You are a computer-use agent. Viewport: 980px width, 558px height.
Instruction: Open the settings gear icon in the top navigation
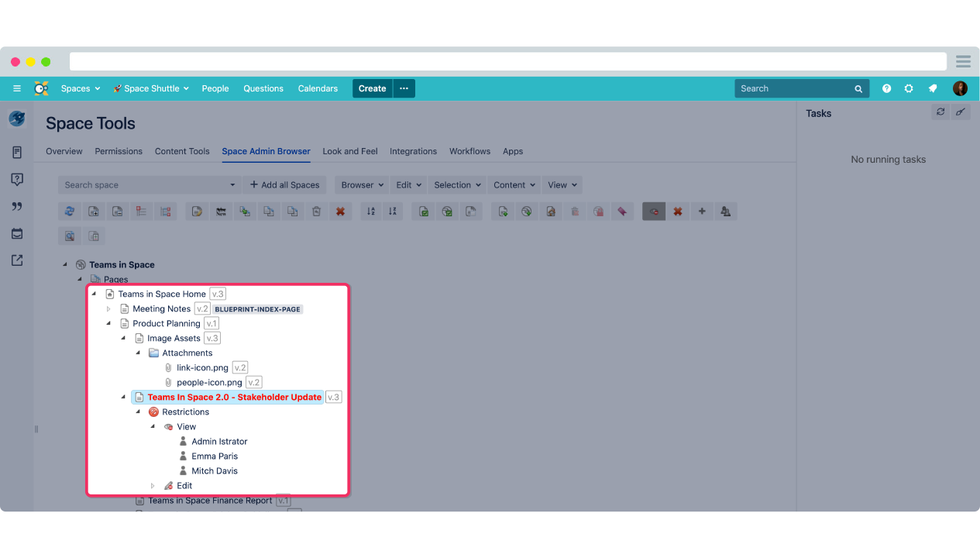(x=909, y=88)
